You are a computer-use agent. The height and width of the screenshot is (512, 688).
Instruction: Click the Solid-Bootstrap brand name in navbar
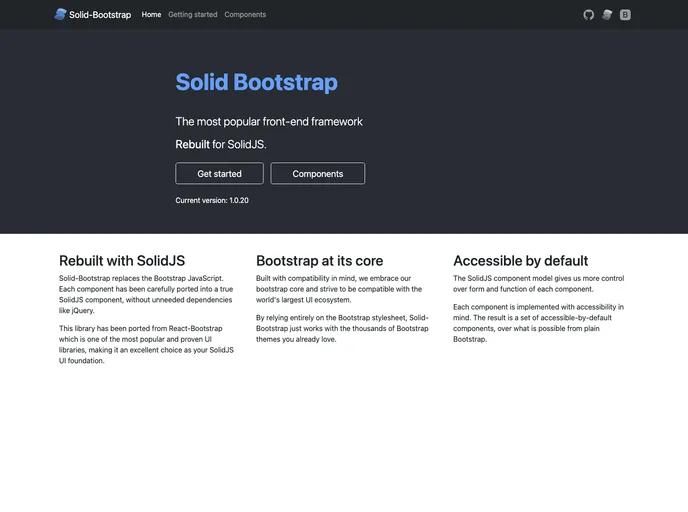click(100, 15)
